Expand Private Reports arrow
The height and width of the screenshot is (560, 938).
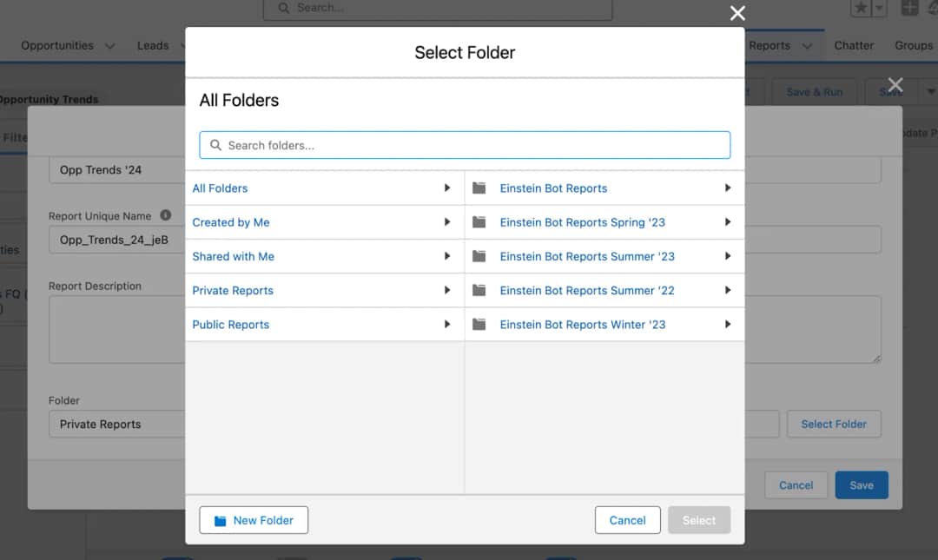[x=447, y=290]
